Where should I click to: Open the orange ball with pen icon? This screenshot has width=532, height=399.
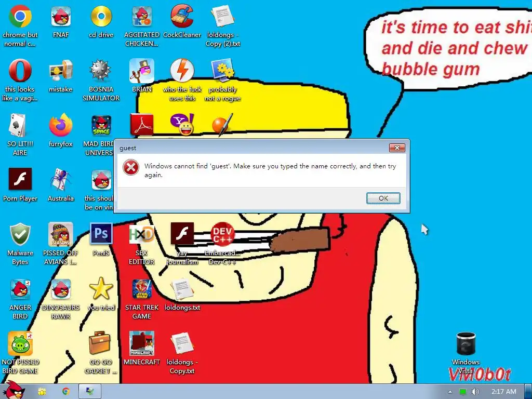pyautogui.click(x=222, y=125)
